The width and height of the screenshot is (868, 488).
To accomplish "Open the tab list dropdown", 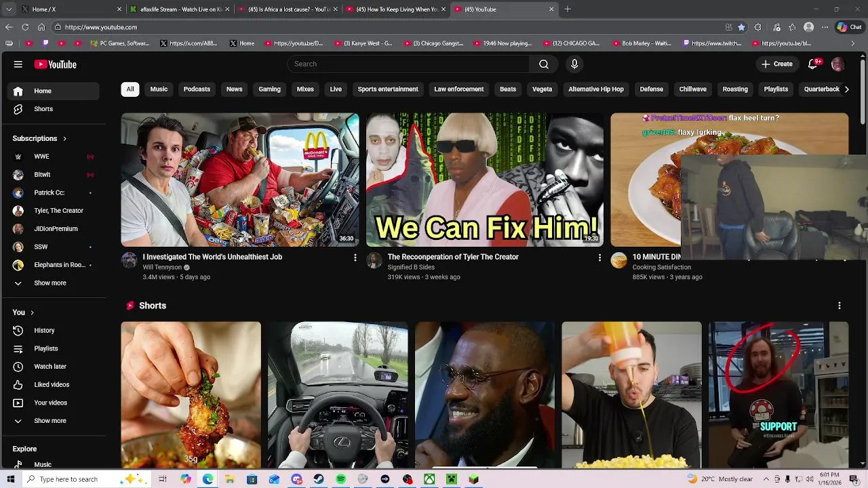I will click(8, 9).
